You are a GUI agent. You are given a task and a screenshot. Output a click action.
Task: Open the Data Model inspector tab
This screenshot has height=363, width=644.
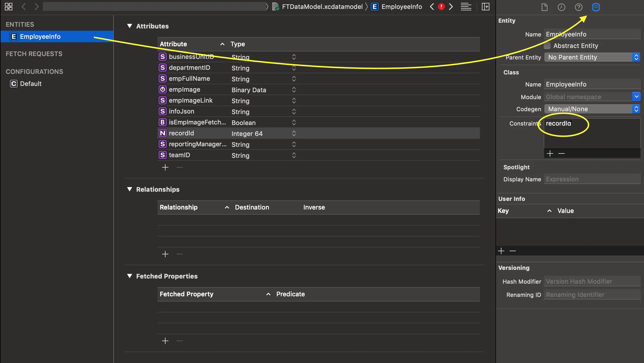596,7
